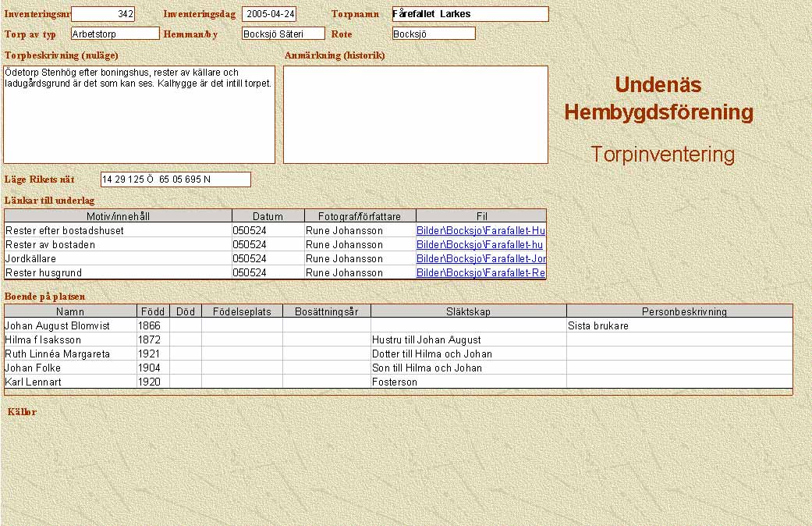Focus the Torp av typ field
The width and height of the screenshot is (812, 526).
[115, 34]
